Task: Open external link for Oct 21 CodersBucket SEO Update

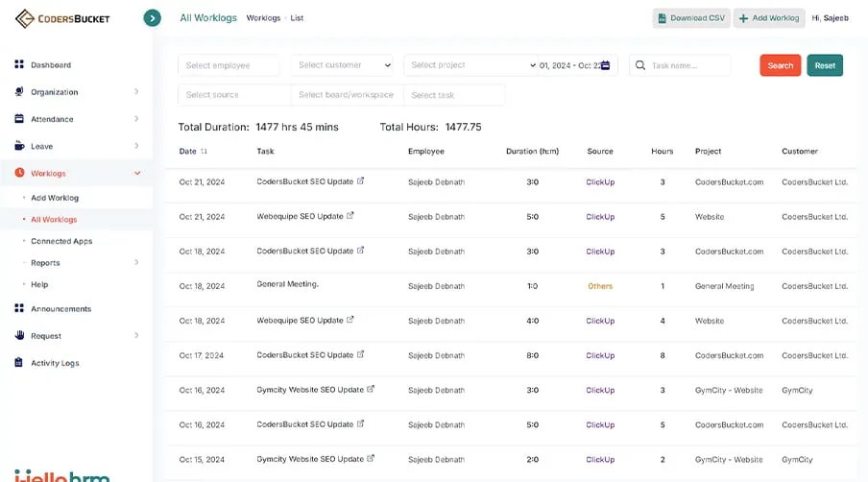Action: point(360,181)
